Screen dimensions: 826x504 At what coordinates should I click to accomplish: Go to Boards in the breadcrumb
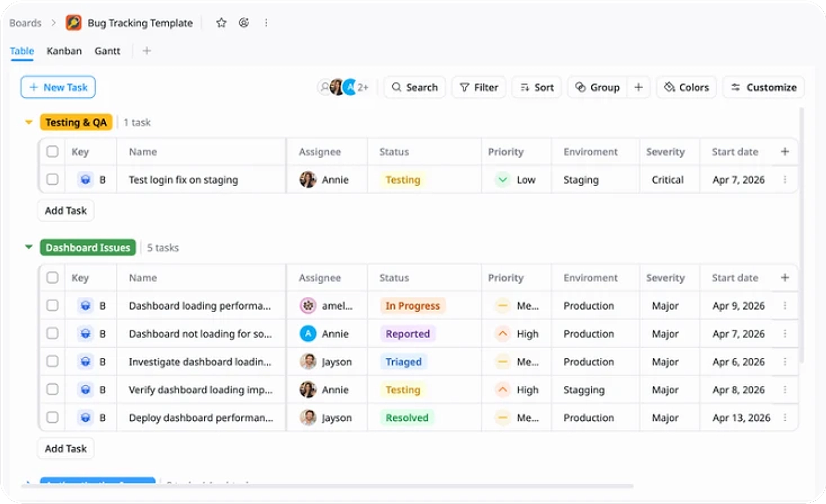[25, 23]
